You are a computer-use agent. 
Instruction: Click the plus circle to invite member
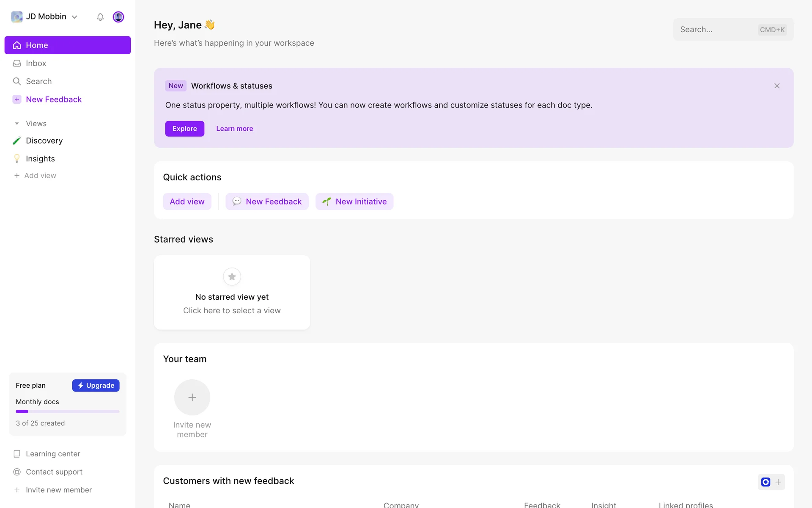click(192, 397)
